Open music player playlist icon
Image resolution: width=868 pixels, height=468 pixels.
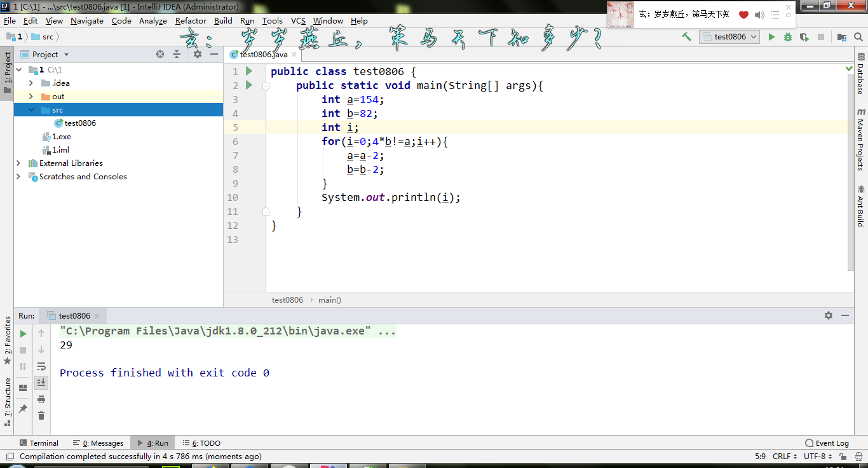point(775,15)
